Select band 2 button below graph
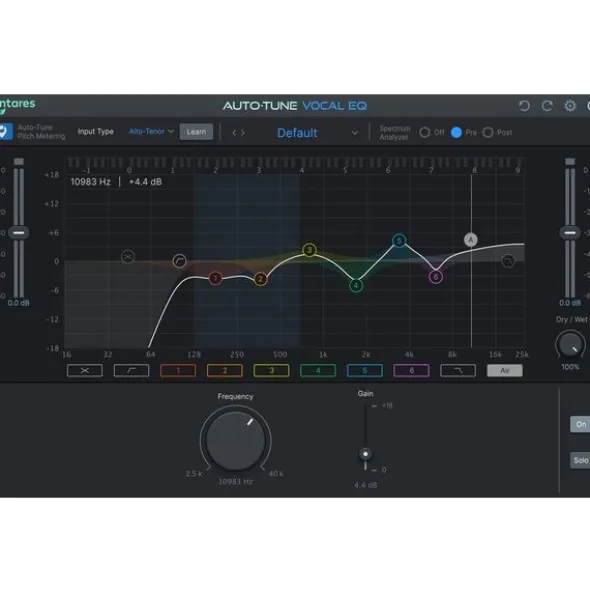Screen dimensions: 590x591 pos(225,371)
